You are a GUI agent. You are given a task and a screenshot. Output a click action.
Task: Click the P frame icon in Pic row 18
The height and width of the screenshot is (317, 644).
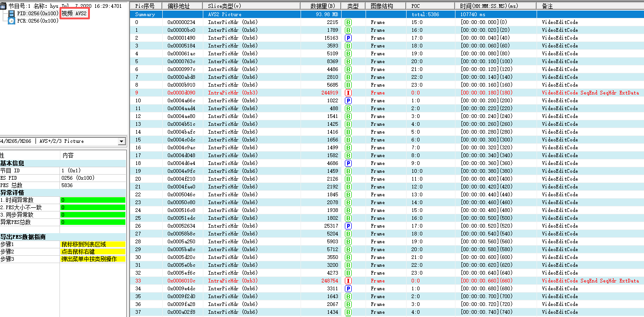[349, 163]
